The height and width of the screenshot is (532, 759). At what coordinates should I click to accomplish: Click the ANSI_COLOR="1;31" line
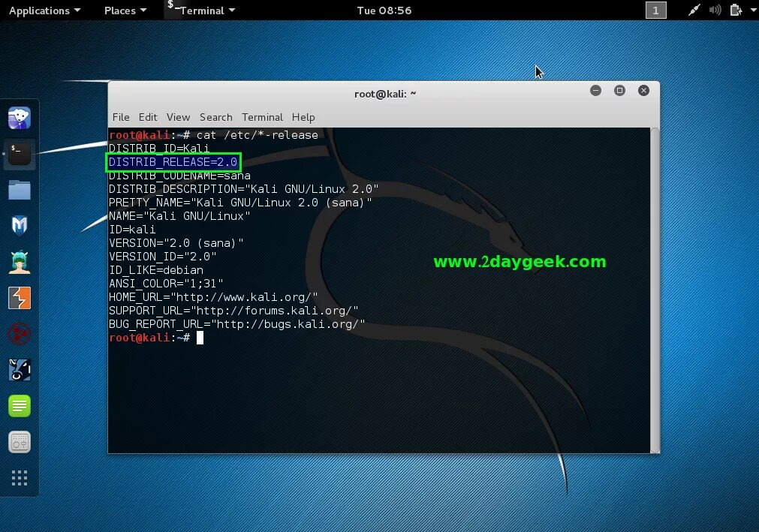pyautogui.click(x=166, y=284)
